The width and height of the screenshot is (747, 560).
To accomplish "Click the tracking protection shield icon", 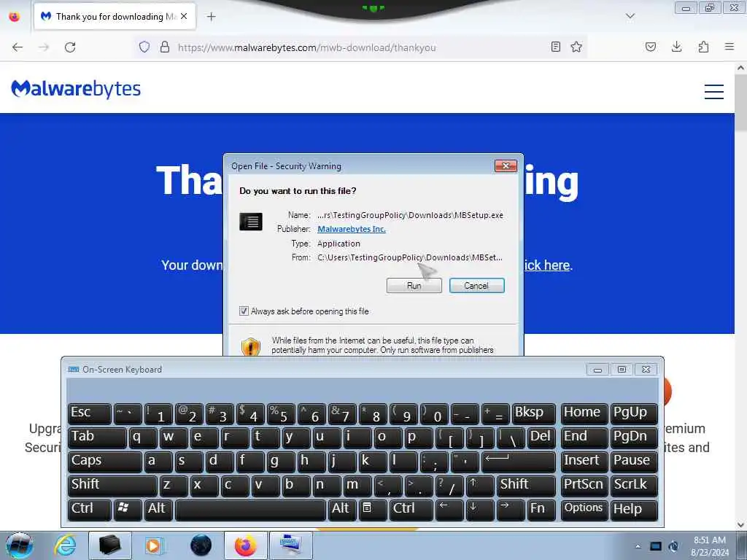I will pos(144,47).
